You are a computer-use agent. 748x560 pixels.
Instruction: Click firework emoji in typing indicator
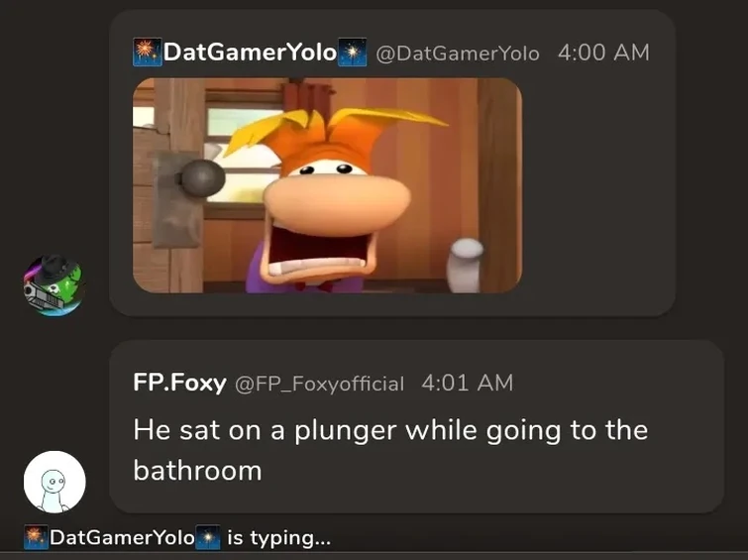coord(36,537)
